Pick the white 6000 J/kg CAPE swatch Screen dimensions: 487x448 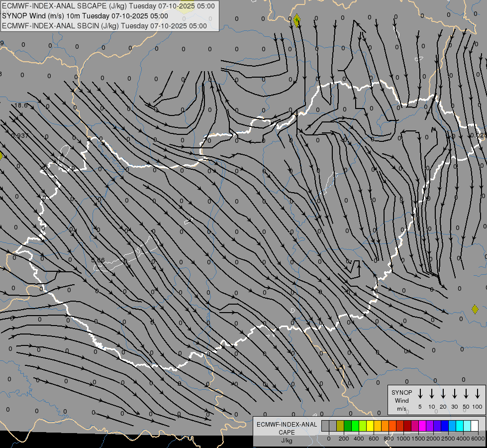pos(475,426)
